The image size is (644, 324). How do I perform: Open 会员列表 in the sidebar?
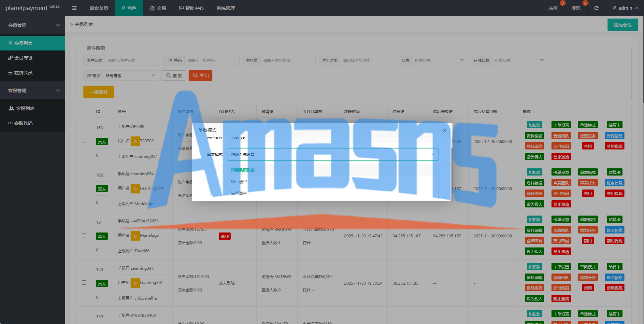click(x=33, y=43)
